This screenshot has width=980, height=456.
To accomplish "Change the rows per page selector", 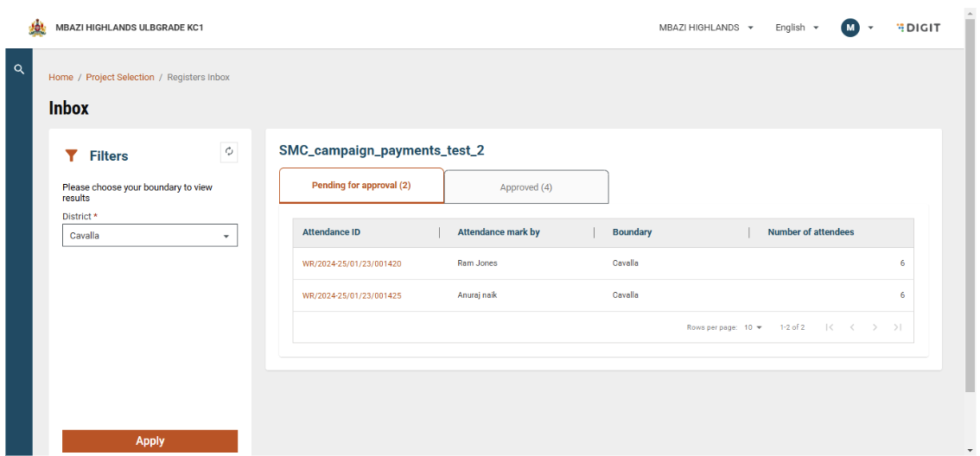I will 753,327.
